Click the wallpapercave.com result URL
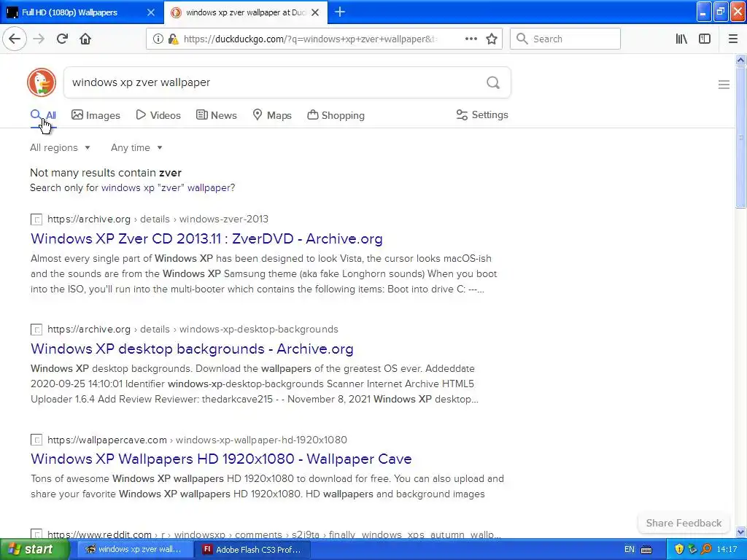This screenshot has height=560, width=747. [197, 440]
